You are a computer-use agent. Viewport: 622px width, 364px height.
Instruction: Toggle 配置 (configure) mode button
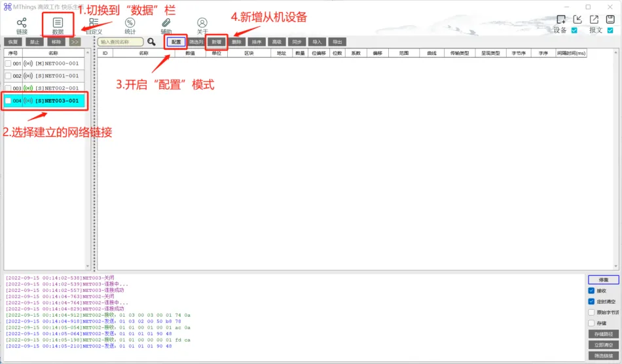click(x=176, y=42)
